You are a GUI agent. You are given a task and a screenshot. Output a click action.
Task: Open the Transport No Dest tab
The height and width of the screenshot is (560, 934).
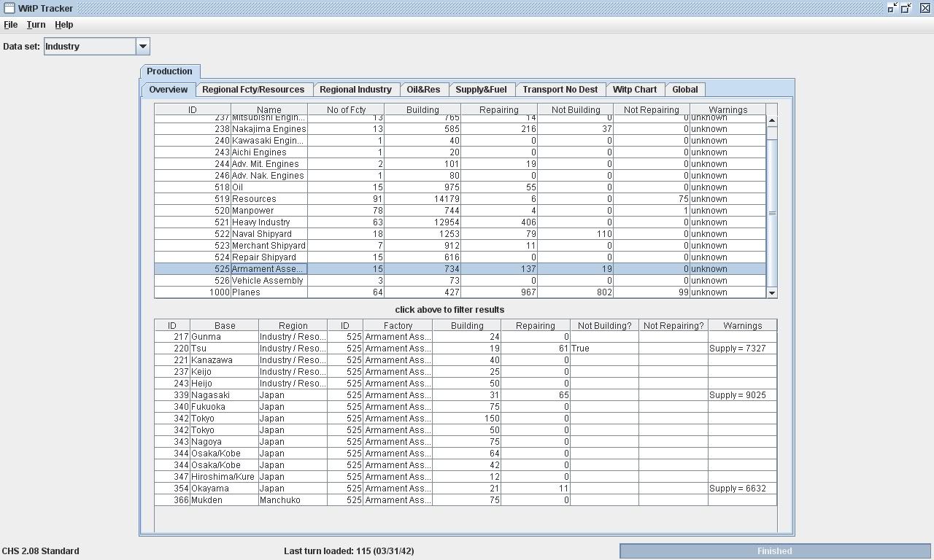(560, 90)
